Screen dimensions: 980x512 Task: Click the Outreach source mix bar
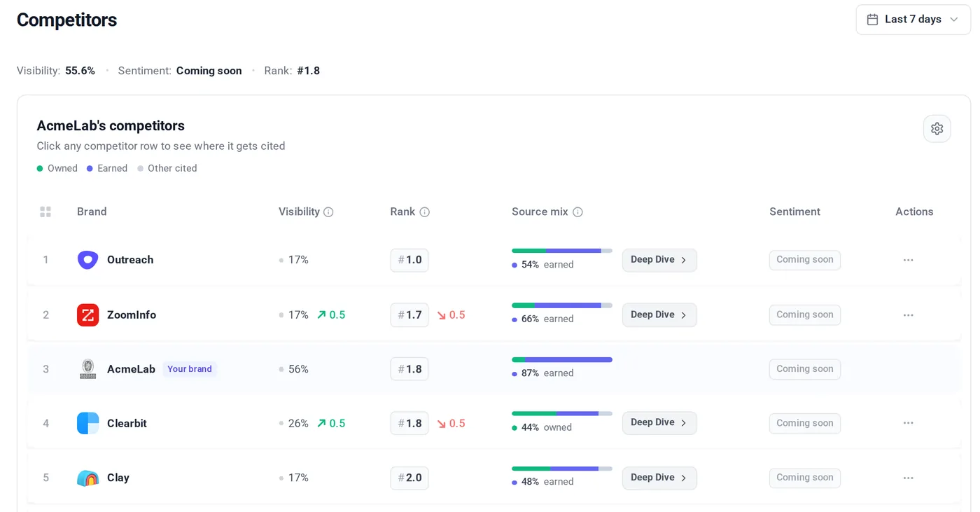coord(562,251)
